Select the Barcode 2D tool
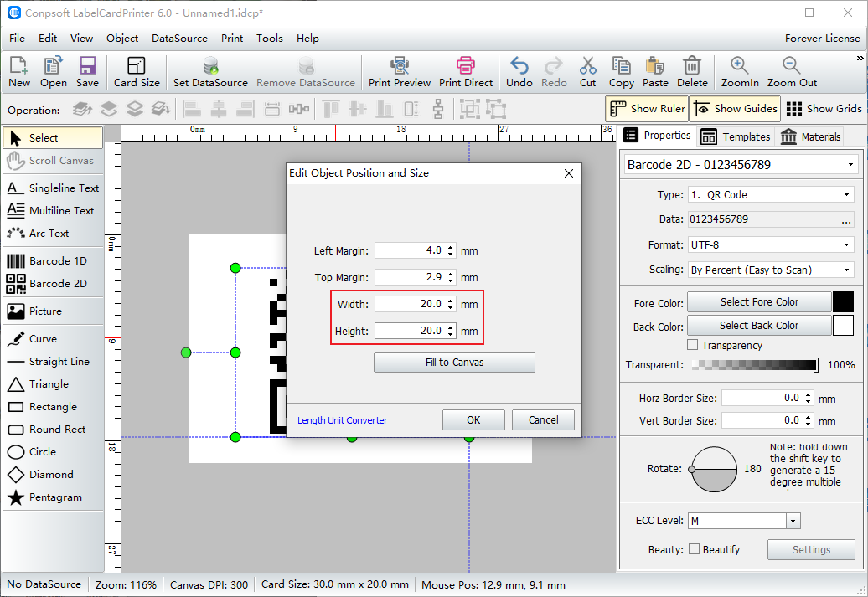Image resolution: width=868 pixels, height=597 pixels. coord(53,283)
